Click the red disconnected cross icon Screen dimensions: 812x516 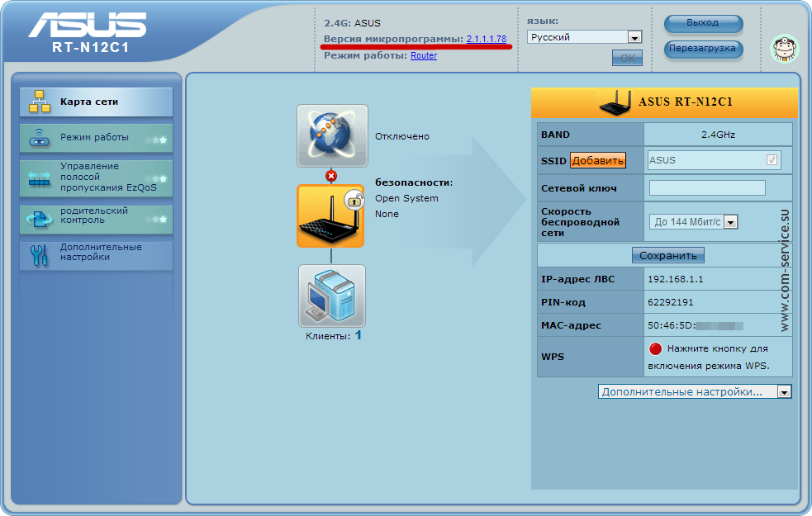point(331,176)
